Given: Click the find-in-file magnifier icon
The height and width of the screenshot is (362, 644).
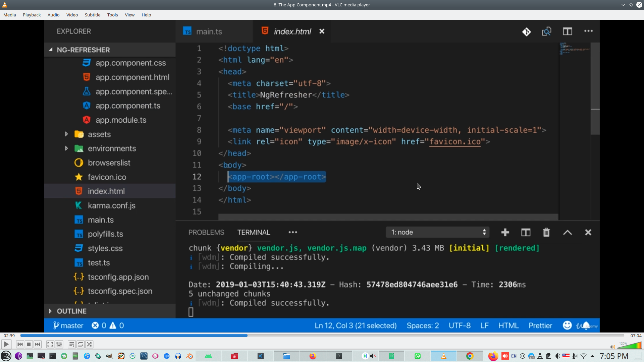Looking at the screenshot, I should tap(546, 31).
